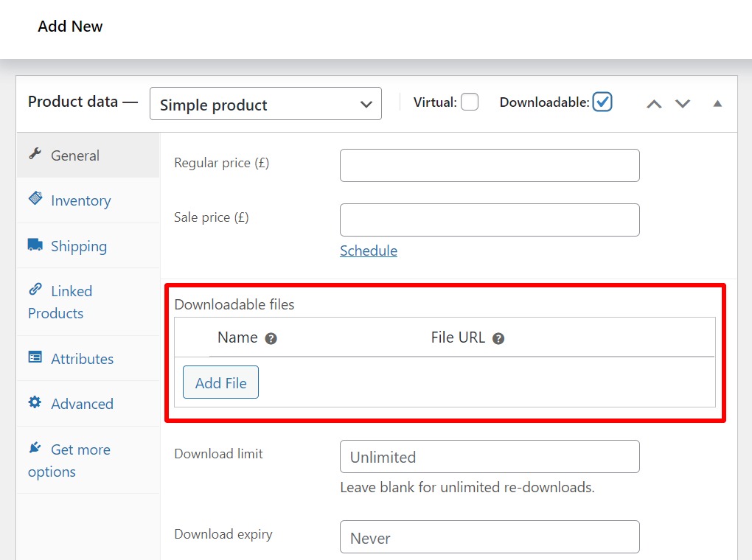Open the Simple product type dropdown
The width and height of the screenshot is (752, 560).
point(265,104)
